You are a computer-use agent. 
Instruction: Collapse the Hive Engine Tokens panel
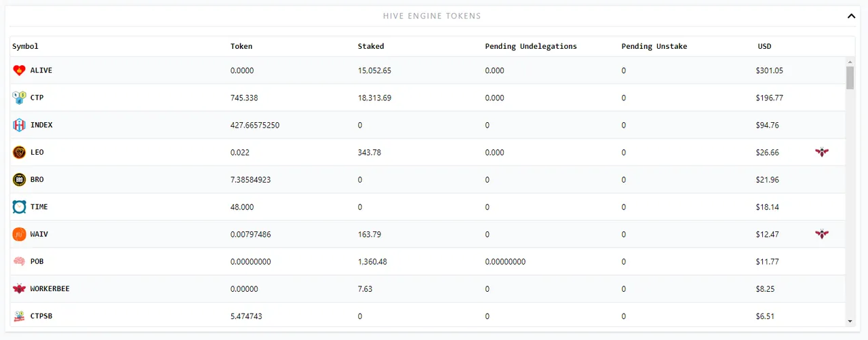pos(851,16)
